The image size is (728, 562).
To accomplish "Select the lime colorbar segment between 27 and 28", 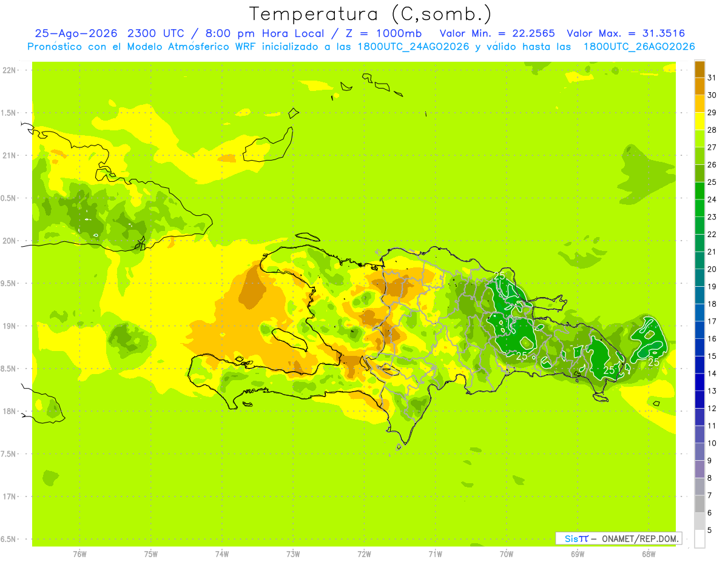I will 699,139.
